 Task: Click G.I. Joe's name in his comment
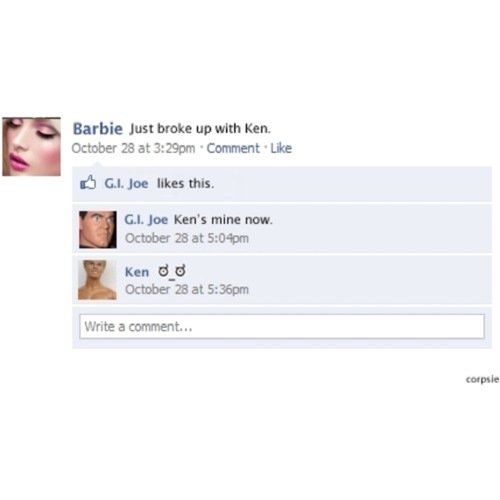(x=146, y=220)
